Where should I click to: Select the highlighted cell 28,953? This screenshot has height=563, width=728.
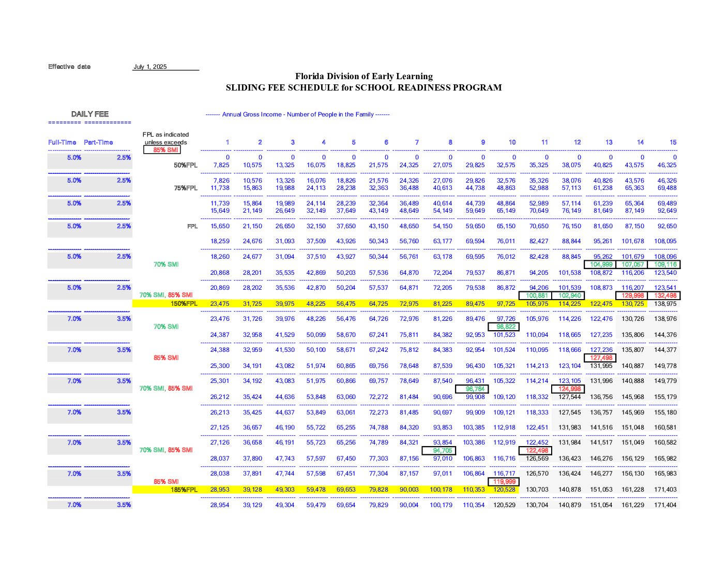point(220,490)
